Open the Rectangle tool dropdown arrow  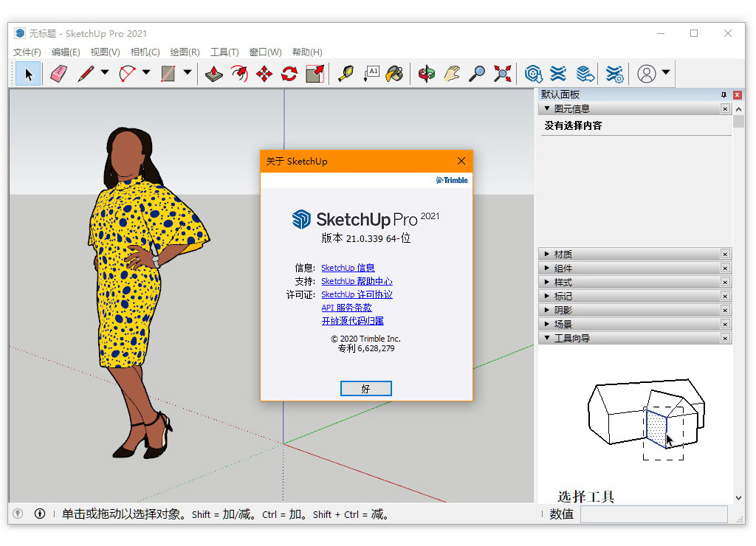pyautogui.click(x=188, y=72)
